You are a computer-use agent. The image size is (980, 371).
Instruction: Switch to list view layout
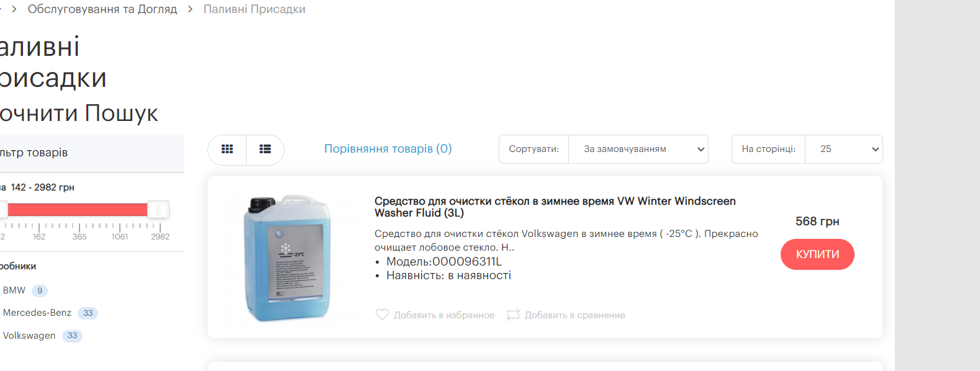pyautogui.click(x=265, y=150)
